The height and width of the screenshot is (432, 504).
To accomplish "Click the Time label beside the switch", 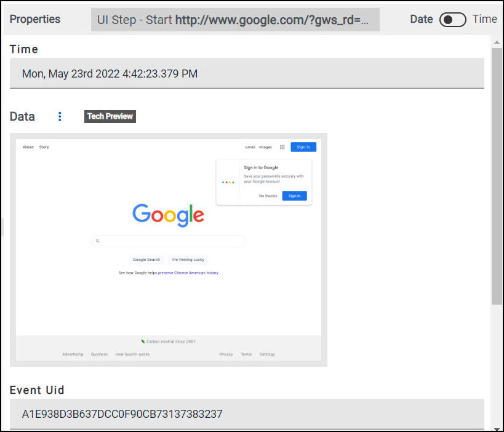I will [x=485, y=19].
